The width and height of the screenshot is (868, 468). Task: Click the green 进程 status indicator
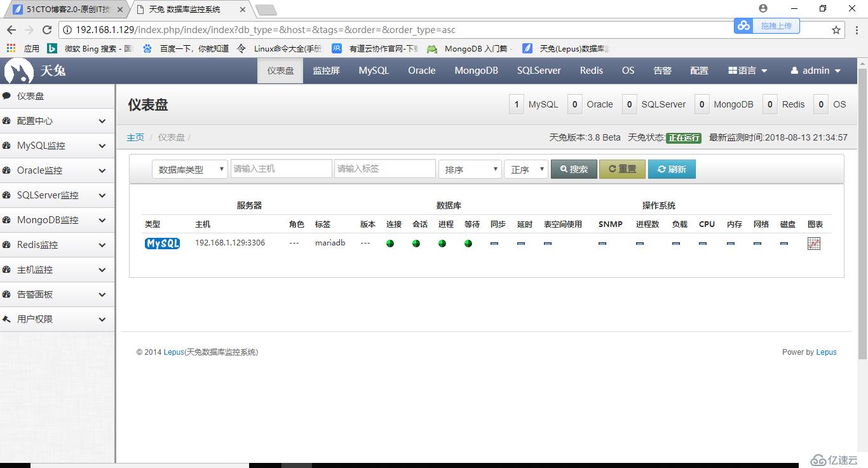[x=442, y=243]
